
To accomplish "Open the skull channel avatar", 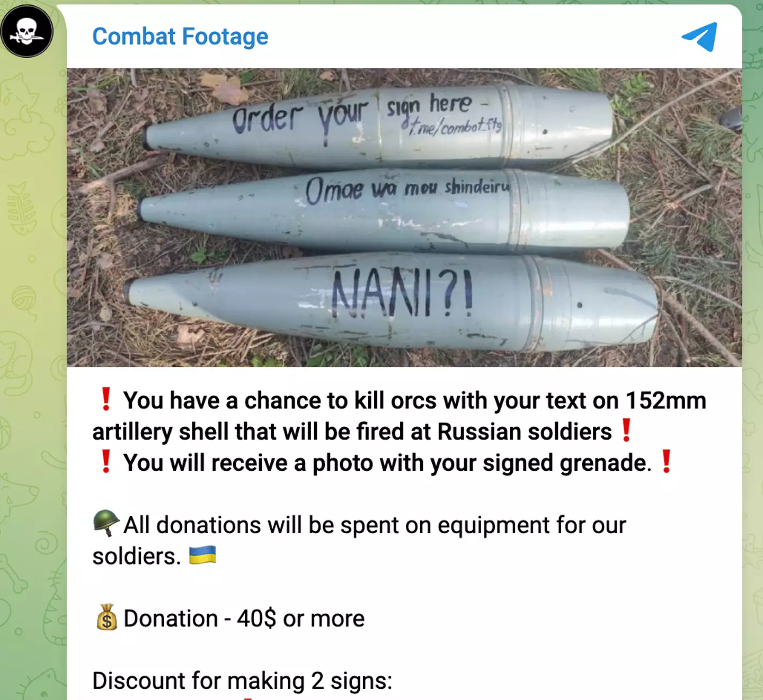I will click(27, 31).
